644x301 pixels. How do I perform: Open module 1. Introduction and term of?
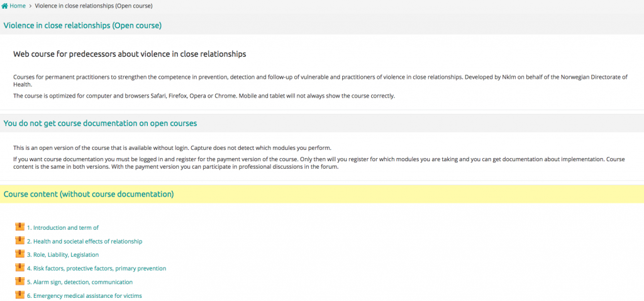(63, 227)
